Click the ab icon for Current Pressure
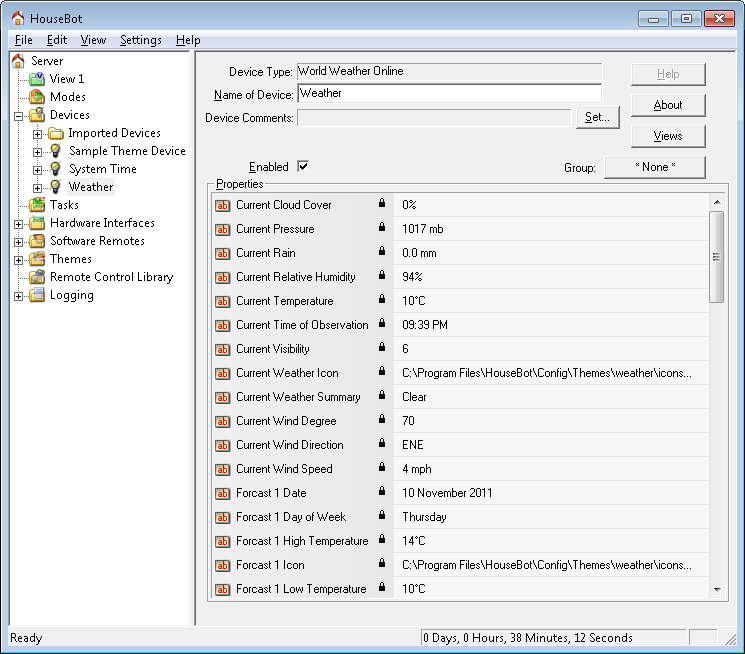 tap(222, 230)
